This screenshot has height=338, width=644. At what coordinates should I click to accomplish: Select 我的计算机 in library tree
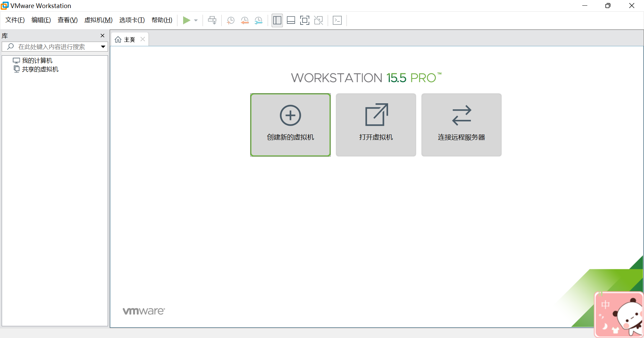(x=33, y=61)
